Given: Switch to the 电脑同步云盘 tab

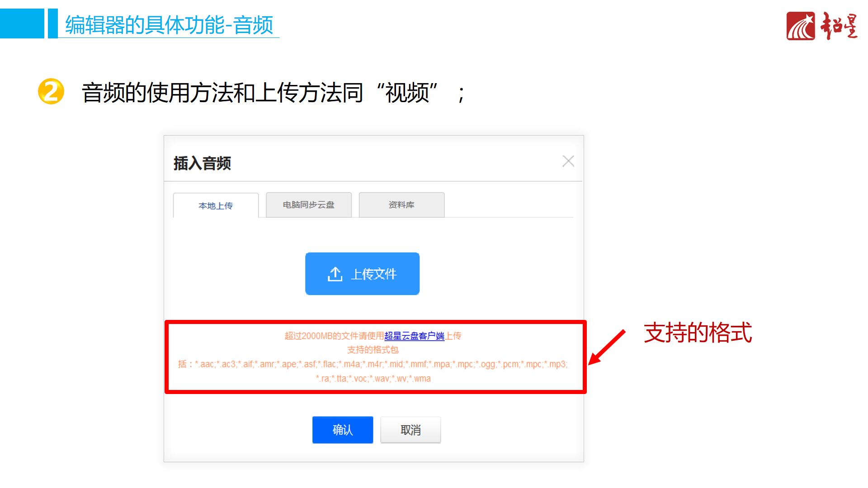Looking at the screenshot, I should (309, 205).
